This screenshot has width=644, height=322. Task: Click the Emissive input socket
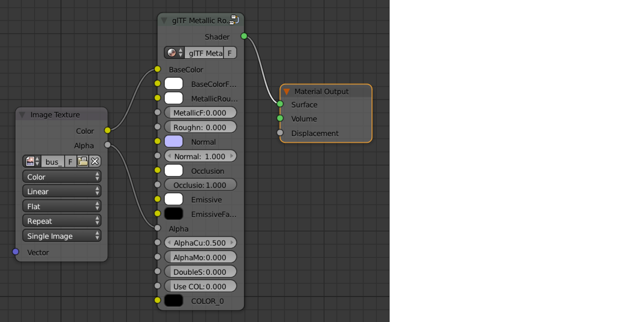coord(158,199)
